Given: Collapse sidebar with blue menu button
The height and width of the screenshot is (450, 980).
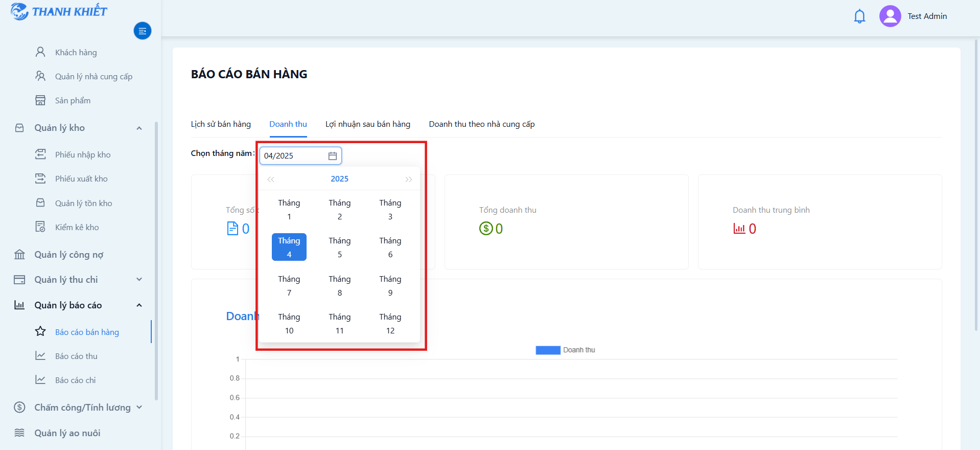Looking at the screenshot, I should [143, 31].
